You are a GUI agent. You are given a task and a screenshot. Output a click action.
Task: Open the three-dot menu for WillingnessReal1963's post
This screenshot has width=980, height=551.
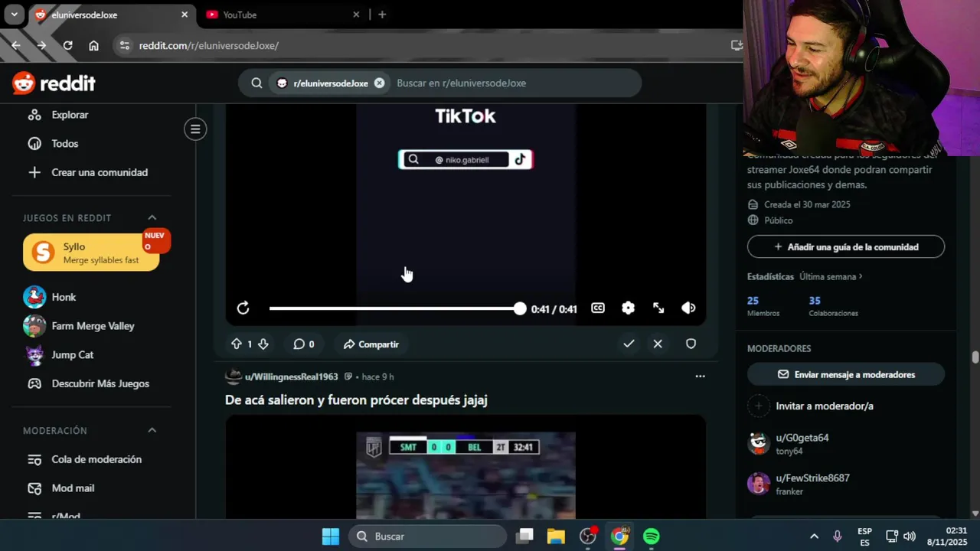(700, 377)
